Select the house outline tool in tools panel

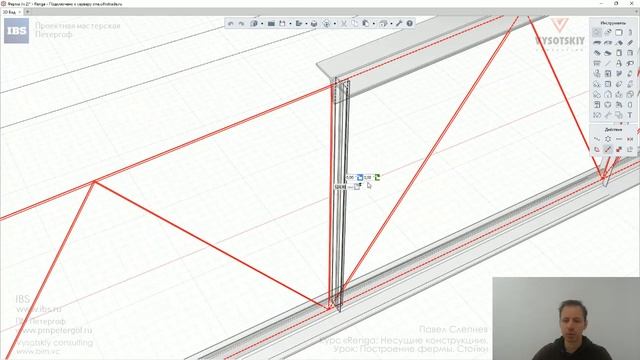pyautogui.click(x=608, y=95)
